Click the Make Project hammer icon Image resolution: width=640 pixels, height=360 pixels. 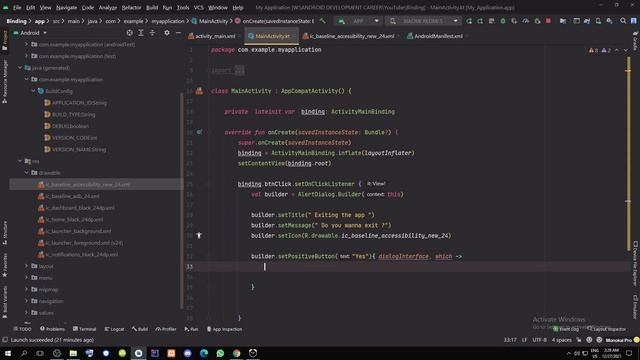pyautogui.click(x=322, y=21)
